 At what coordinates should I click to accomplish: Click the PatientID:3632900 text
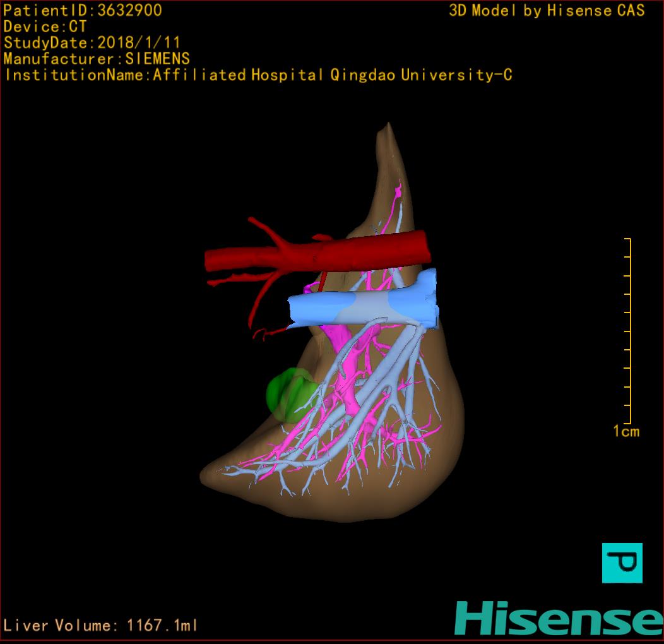tap(83, 11)
